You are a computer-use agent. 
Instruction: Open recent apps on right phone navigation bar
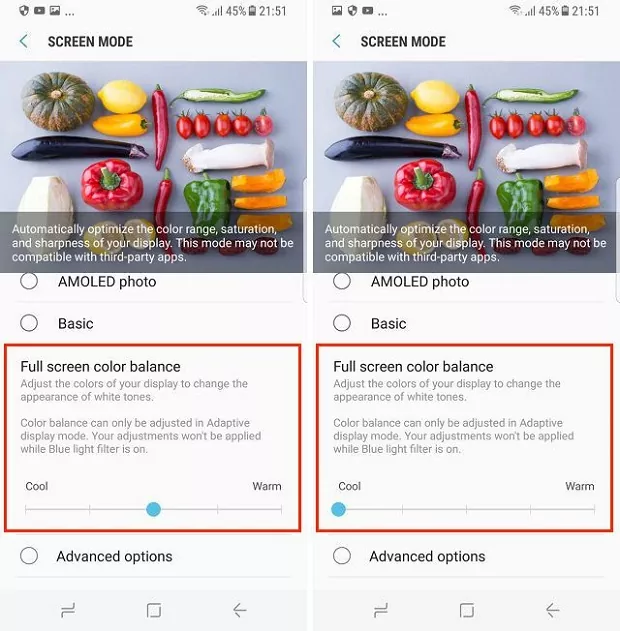381,610
